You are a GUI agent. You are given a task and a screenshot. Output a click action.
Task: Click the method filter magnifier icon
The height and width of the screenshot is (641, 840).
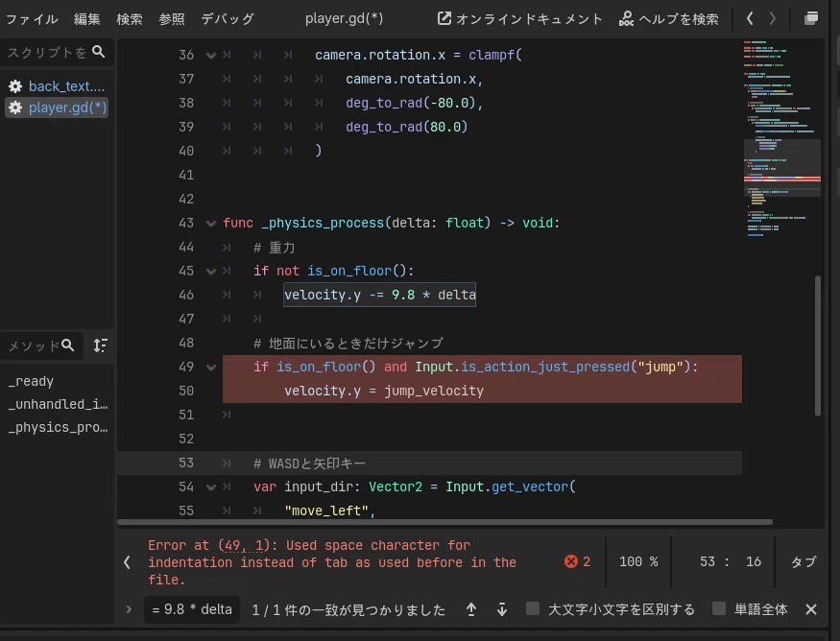[x=68, y=345]
